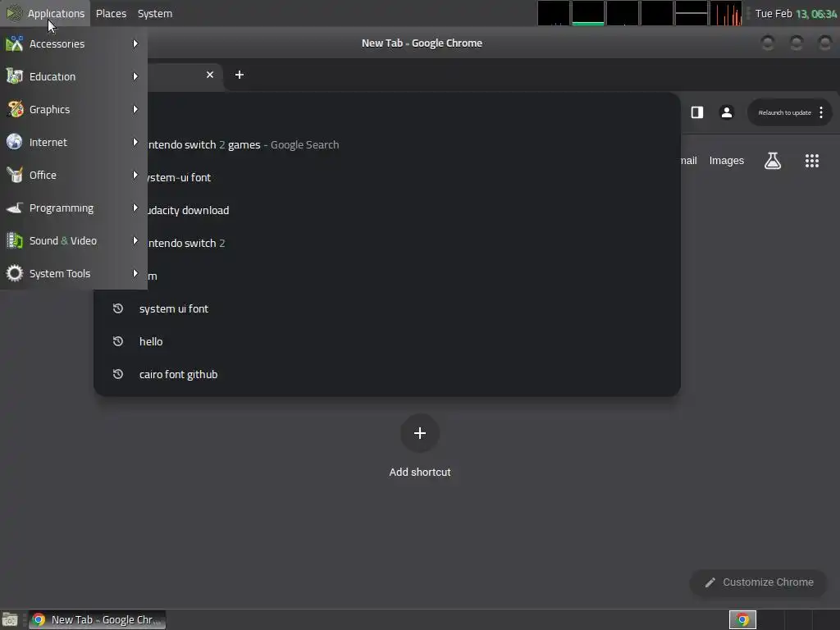Click Customize Chrome button

point(759,582)
